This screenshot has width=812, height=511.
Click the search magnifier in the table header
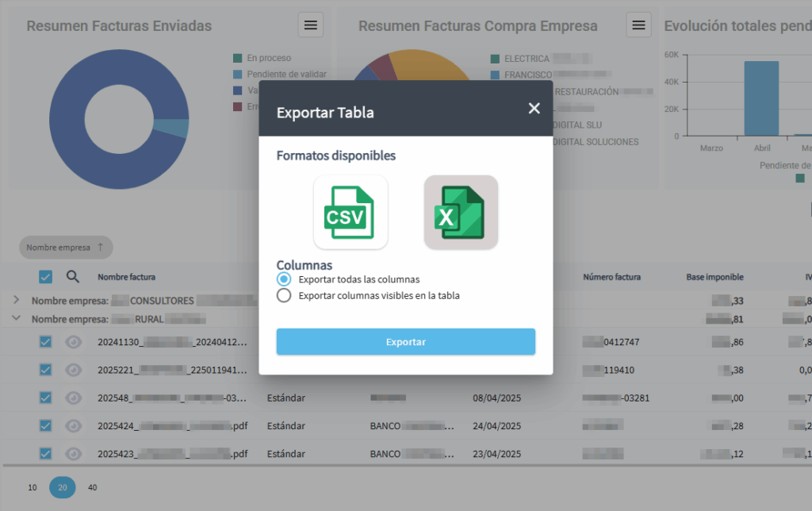click(74, 276)
